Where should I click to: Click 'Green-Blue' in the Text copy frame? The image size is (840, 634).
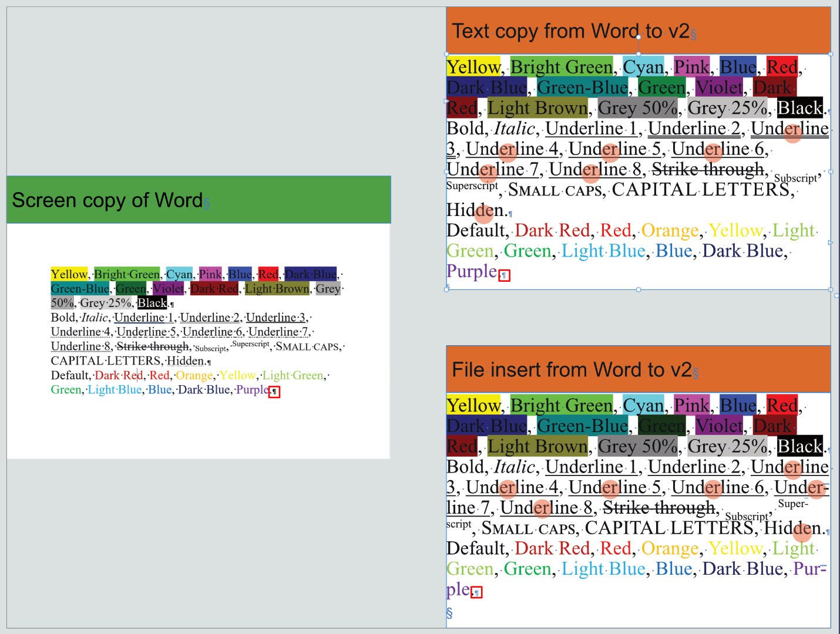(x=582, y=87)
